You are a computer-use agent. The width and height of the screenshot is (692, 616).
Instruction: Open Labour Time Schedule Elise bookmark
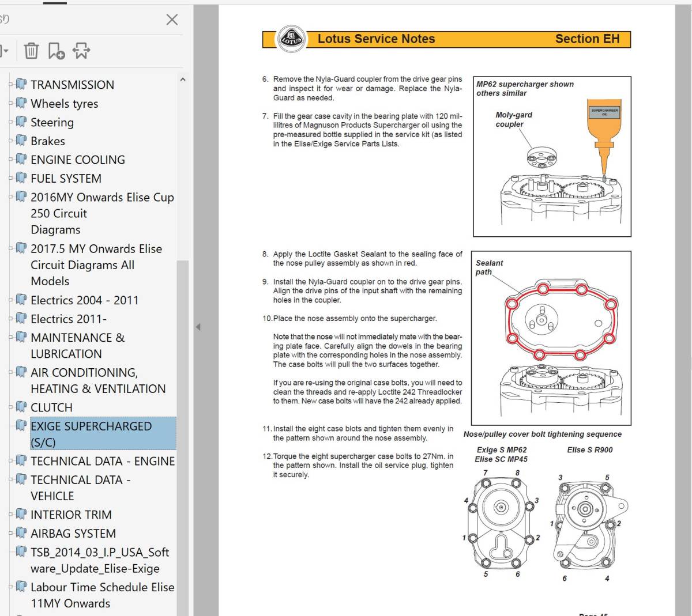coord(102,595)
